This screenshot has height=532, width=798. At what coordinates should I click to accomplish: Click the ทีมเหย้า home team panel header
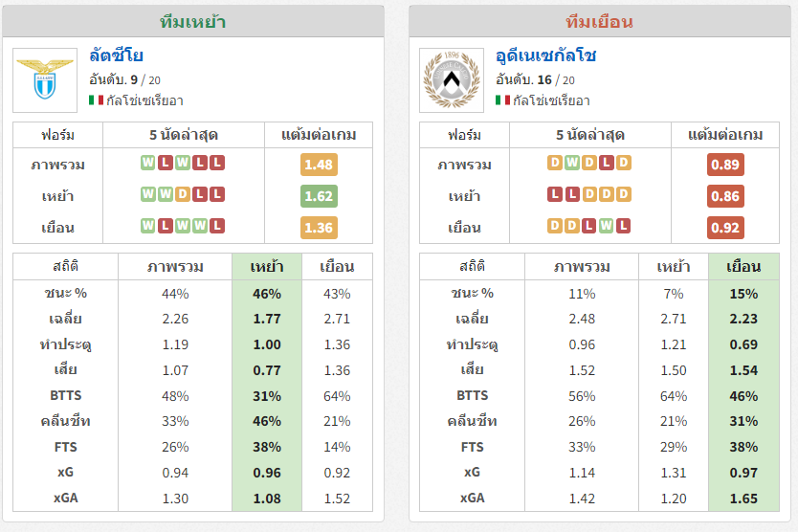click(x=193, y=22)
